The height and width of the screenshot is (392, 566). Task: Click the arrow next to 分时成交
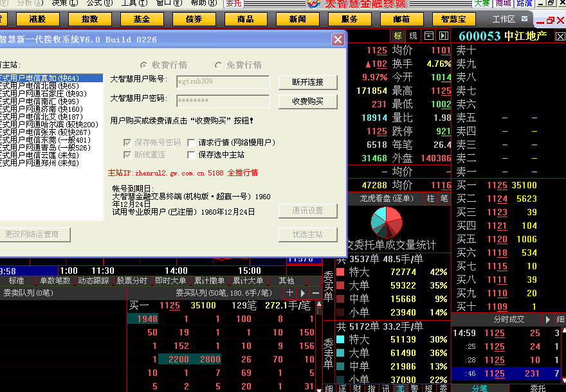coord(547,319)
